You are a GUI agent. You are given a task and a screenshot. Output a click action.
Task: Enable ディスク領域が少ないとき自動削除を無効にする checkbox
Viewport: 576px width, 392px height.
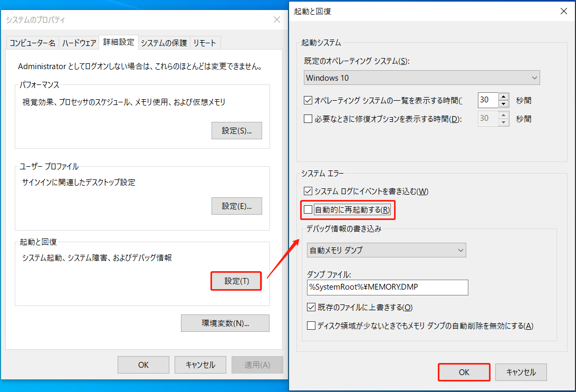pos(311,326)
